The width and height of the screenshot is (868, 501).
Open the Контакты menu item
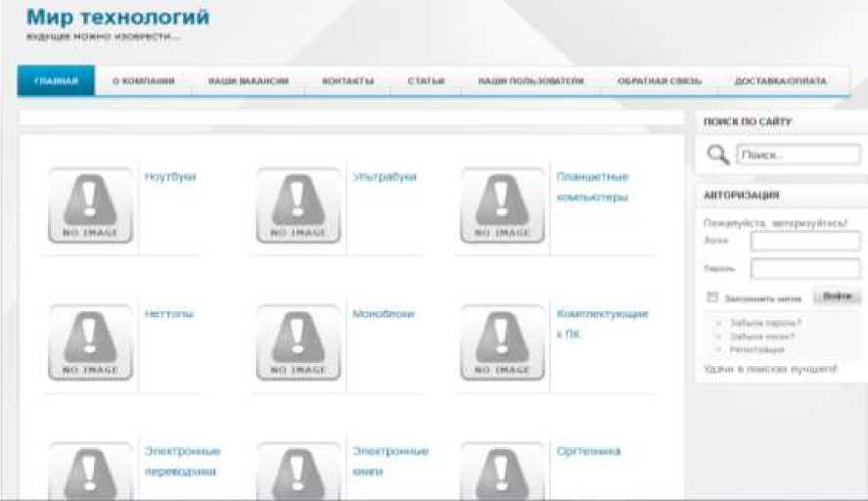tap(347, 81)
